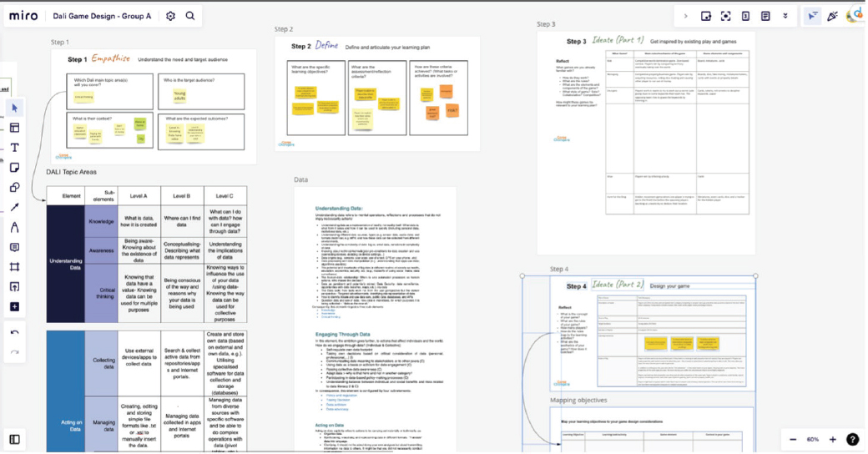Activate the Pen drawing tool

click(14, 228)
